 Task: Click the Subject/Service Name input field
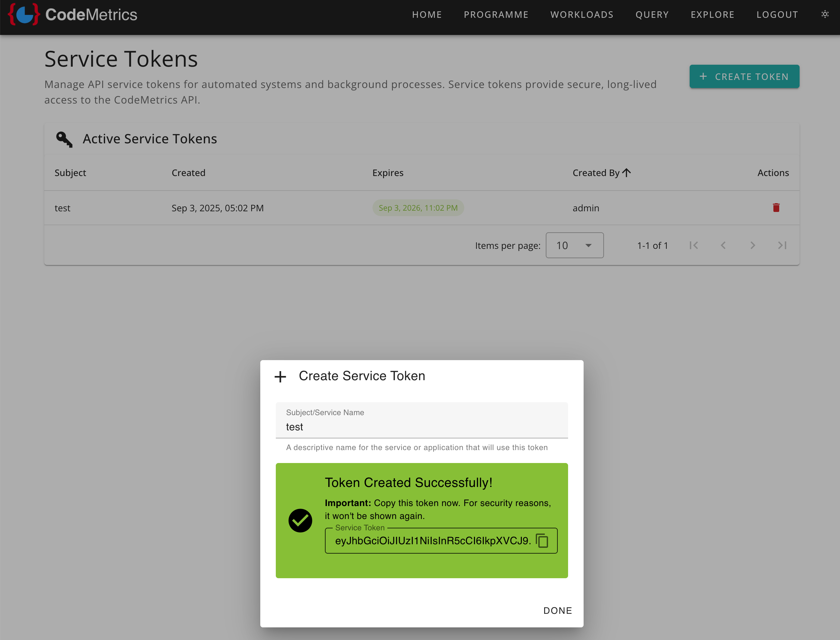pos(422,420)
